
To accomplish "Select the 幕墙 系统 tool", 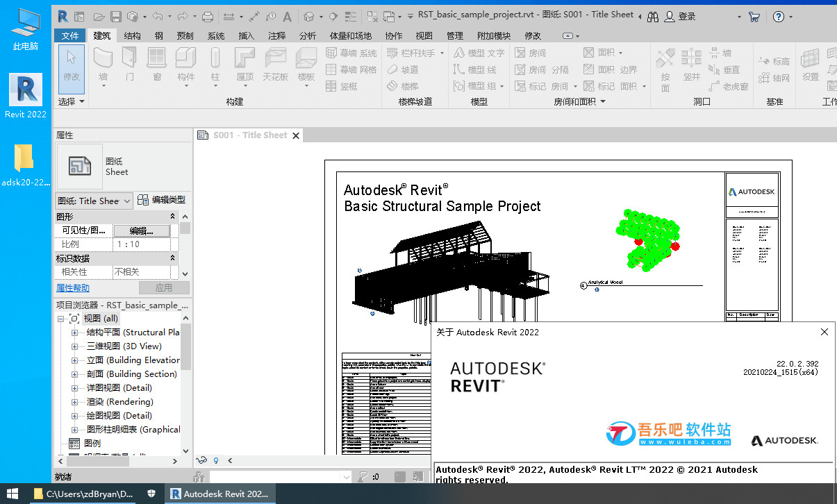I will coord(351,53).
